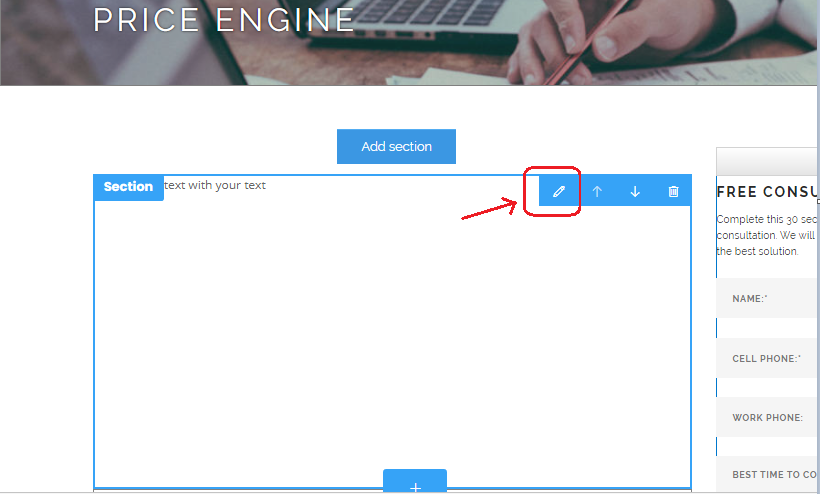Screen dimensions: 820x494
Task: Click the Add section button
Action: click(x=396, y=146)
